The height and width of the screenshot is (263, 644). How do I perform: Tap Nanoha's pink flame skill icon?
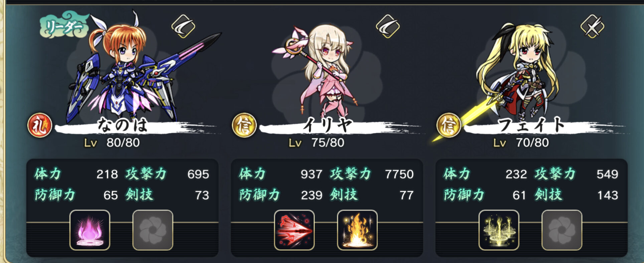point(90,230)
